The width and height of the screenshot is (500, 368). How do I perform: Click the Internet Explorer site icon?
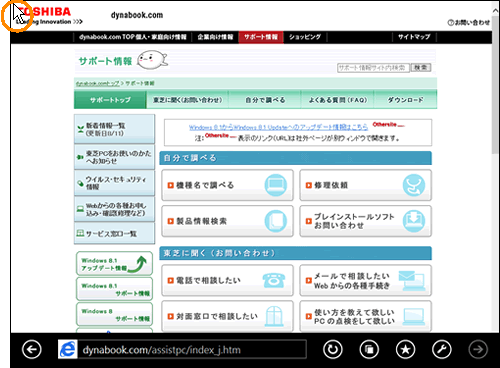(68, 349)
